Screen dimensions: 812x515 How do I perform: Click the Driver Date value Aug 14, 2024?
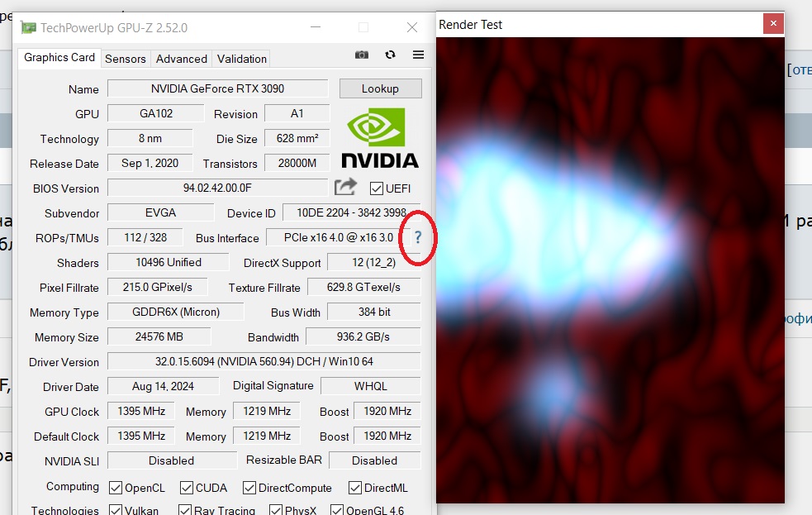(163, 387)
